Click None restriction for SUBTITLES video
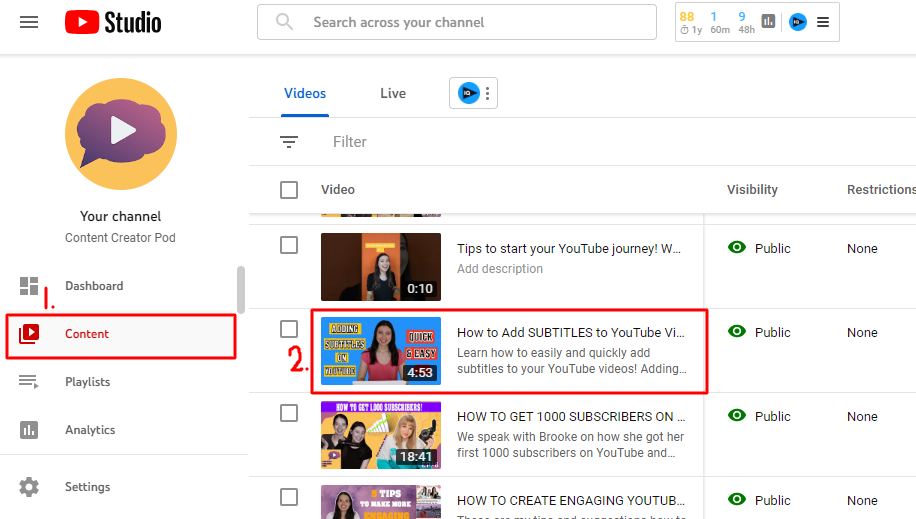Image resolution: width=916 pixels, height=519 pixels. [862, 333]
